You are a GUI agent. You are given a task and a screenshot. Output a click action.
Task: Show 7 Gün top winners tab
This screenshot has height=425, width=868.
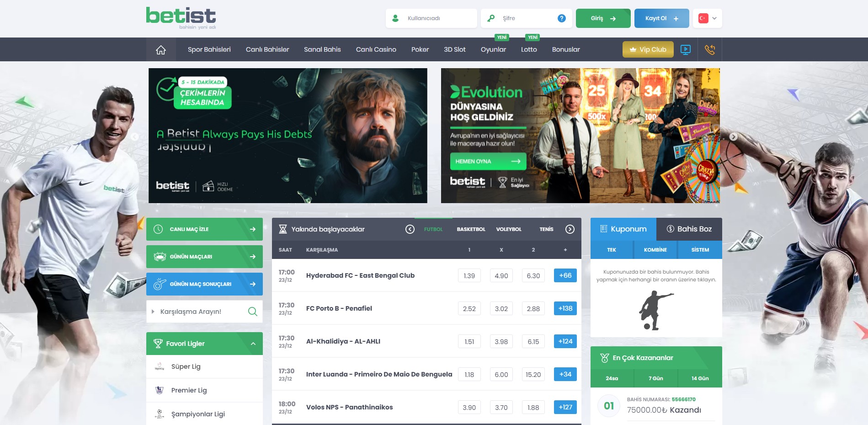point(656,378)
